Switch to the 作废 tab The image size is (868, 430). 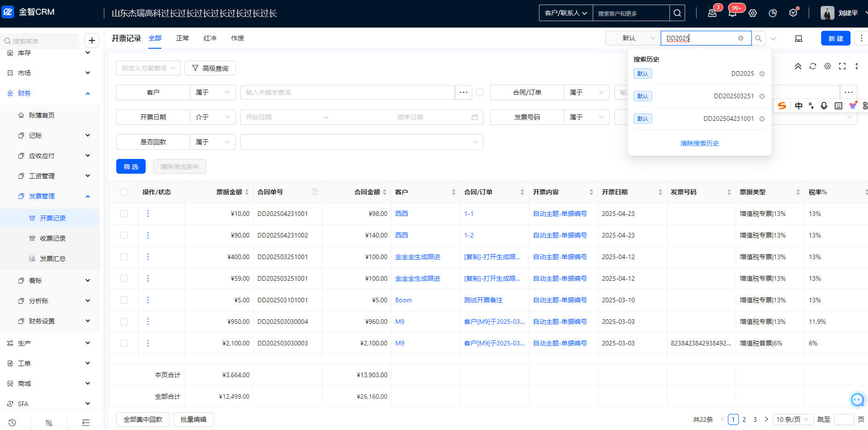pyautogui.click(x=238, y=38)
